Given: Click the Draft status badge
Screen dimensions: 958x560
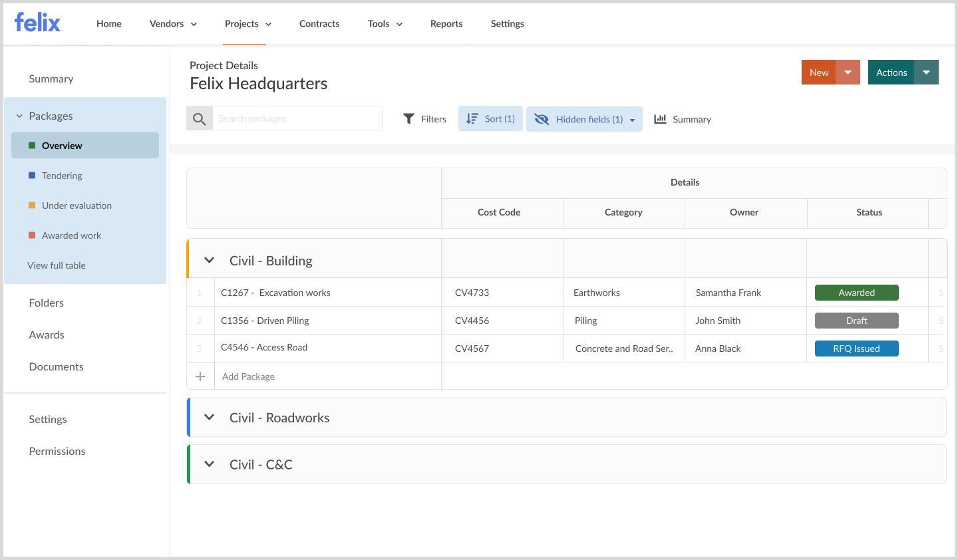Looking at the screenshot, I should click(x=857, y=321).
